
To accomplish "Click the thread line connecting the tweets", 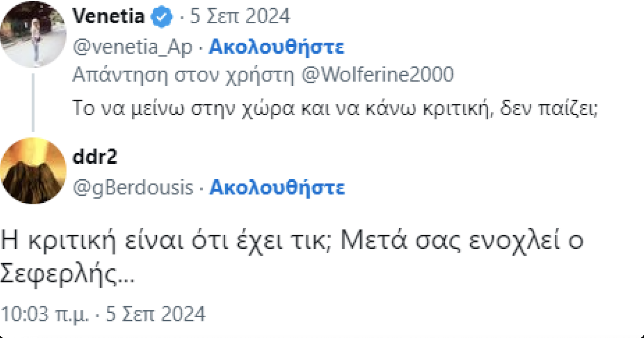I will click(33, 103).
